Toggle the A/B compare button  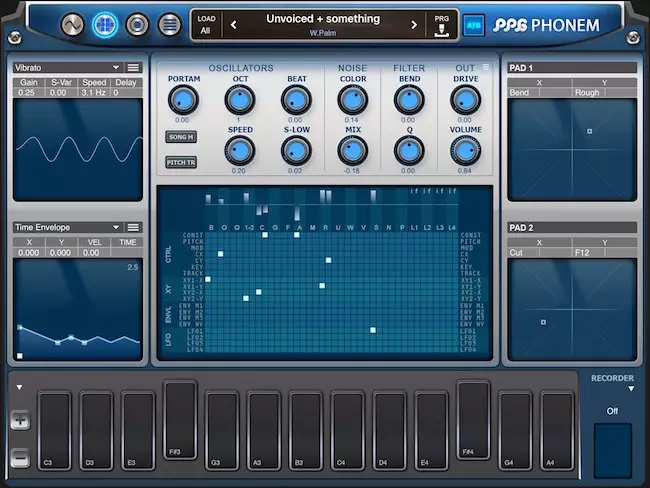click(473, 25)
